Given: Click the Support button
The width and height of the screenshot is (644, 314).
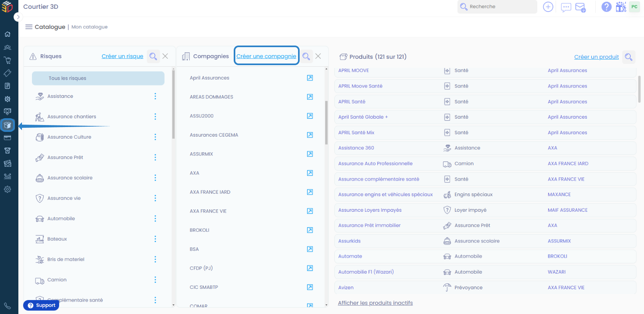Looking at the screenshot, I should [41, 306].
